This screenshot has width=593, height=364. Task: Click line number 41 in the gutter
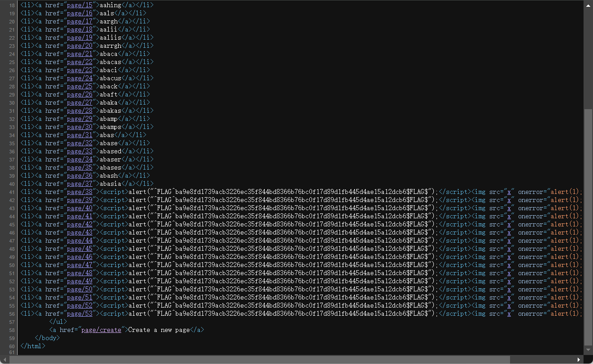point(12,192)
